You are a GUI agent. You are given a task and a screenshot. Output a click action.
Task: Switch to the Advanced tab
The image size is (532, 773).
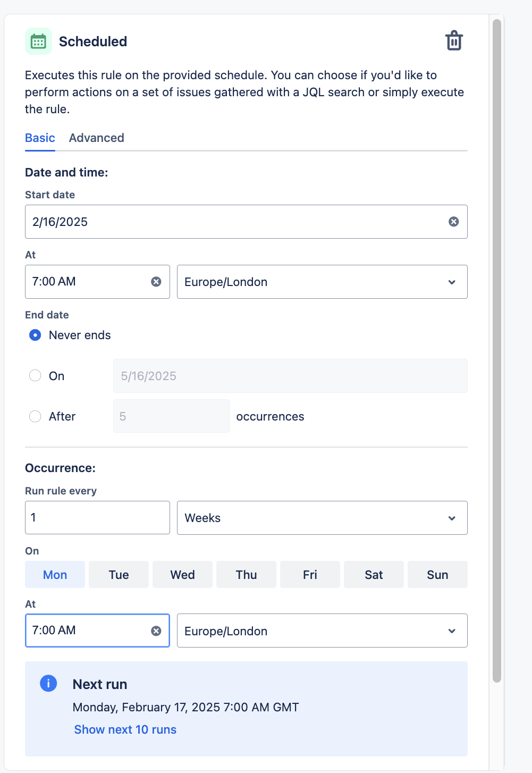pos(96,138)
